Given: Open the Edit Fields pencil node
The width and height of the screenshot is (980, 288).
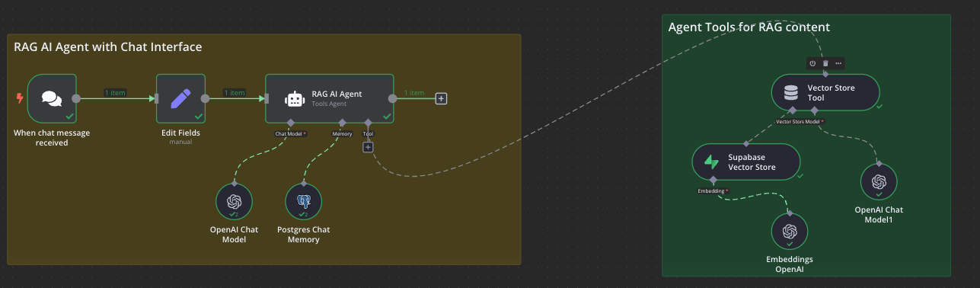Looking at the screenshot, I should tap(181, 98).
